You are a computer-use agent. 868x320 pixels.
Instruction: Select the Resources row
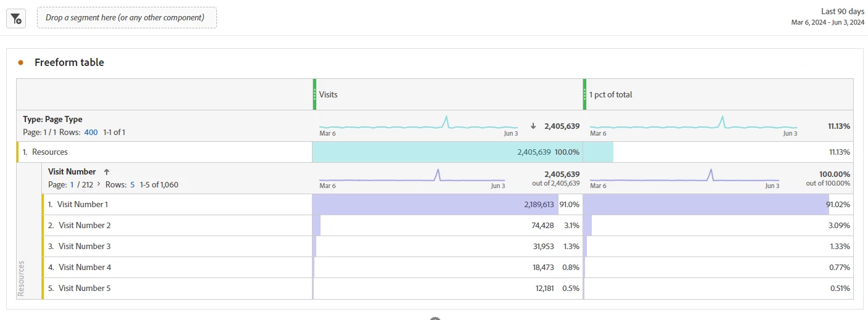click(165, 152)
